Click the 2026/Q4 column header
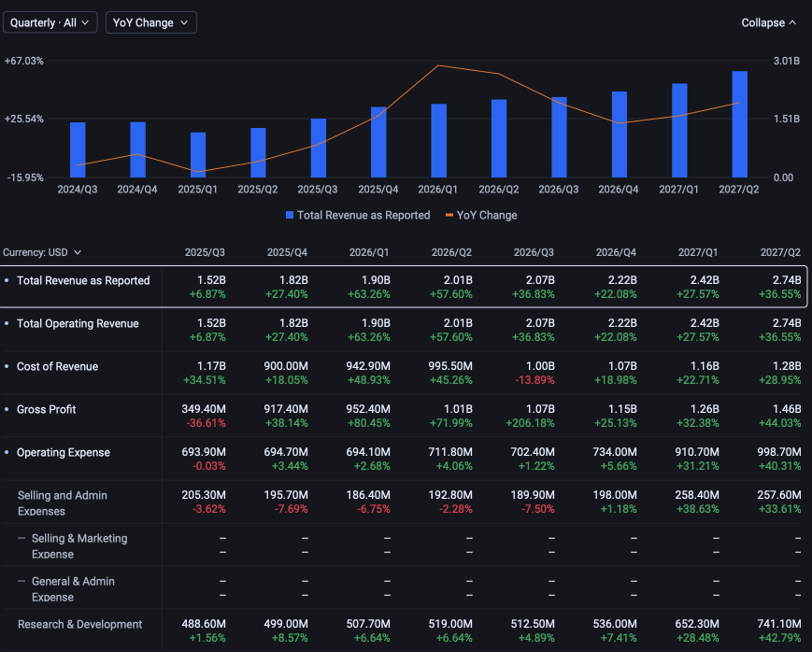Viewport: 812px width, 652px height. tap(616, 252)
